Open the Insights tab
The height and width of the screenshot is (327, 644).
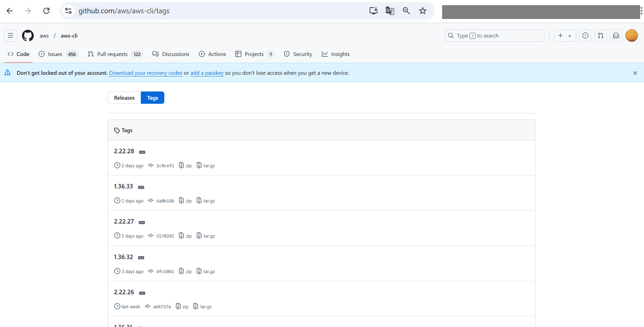click(336, 54)
